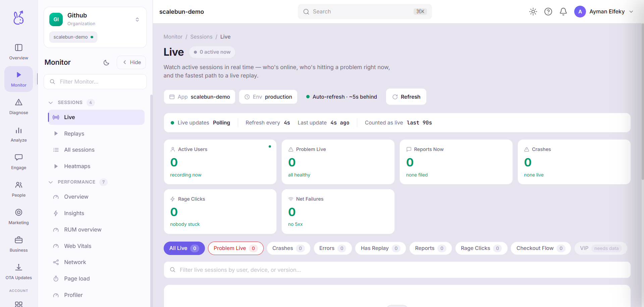Filter live sessions by Rage Clicks

[x=481, y=248]
